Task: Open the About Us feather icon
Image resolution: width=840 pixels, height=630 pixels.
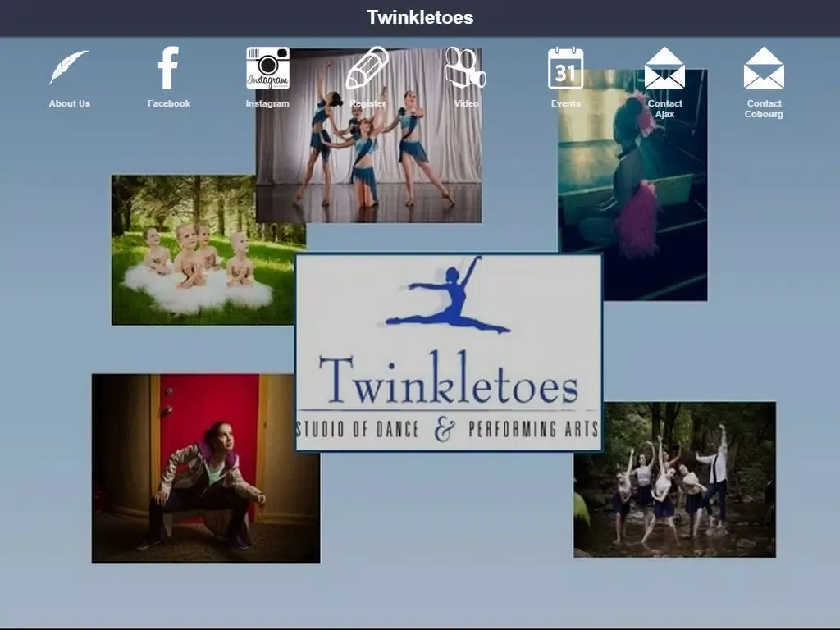Action: click(69, 67)
